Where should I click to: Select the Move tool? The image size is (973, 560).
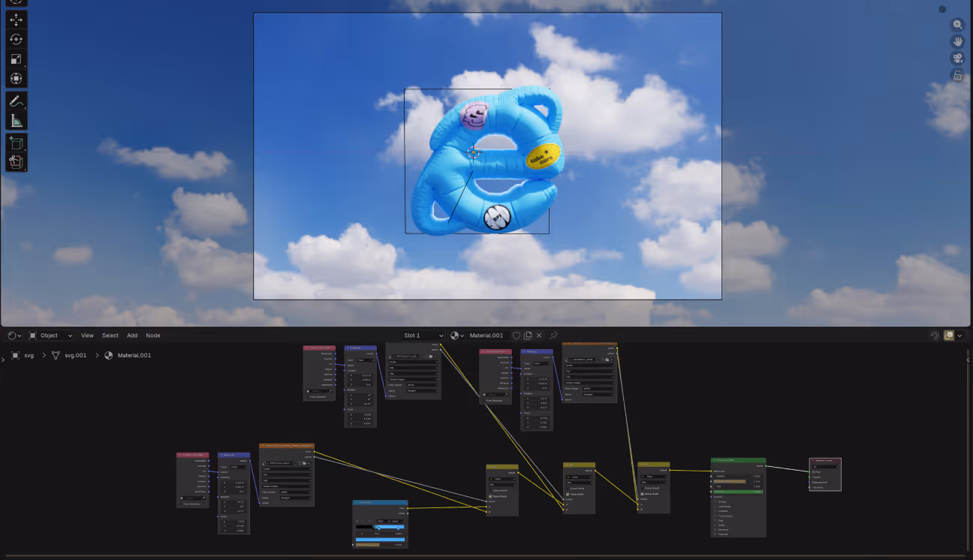pyautogui.click(x=17, y=20)
